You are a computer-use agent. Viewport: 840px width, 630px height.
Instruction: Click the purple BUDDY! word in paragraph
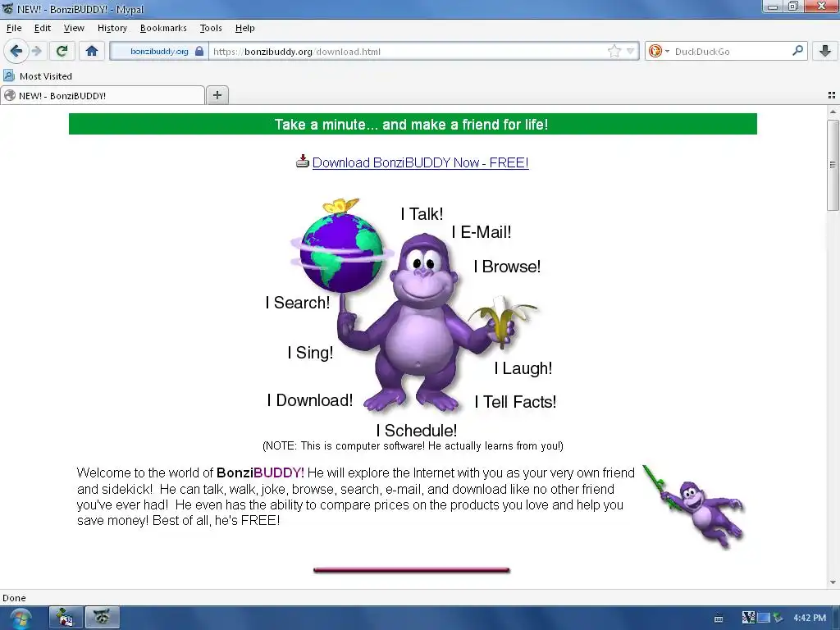pyautogui.click(x=279, y=473)
